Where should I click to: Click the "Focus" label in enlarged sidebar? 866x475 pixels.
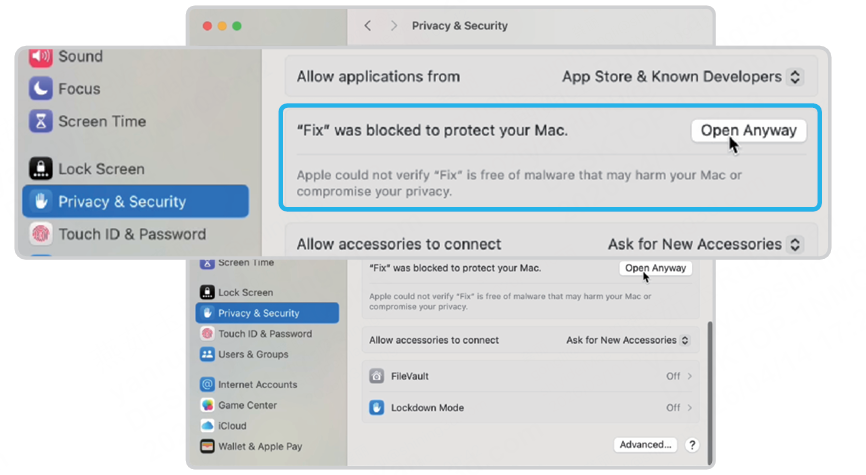[x=80, y=88]
